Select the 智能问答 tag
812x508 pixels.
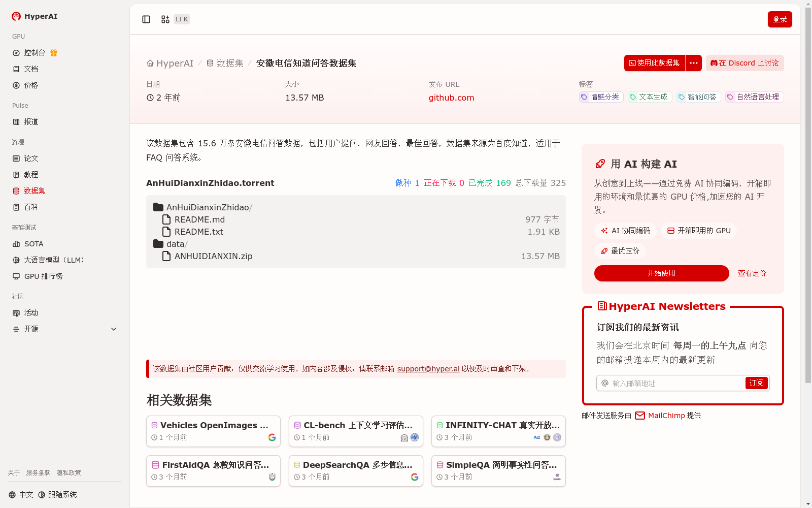[698, 97]
